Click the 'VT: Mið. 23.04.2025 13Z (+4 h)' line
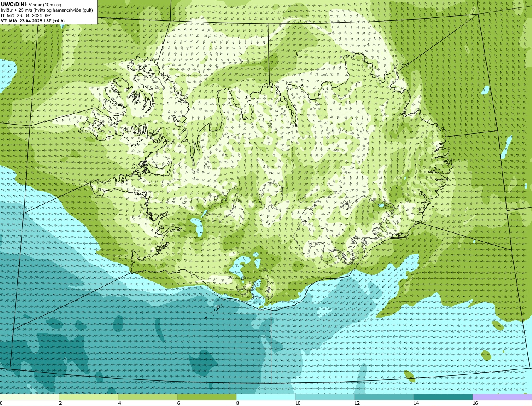The image size is (532, 406). click(33, 20)
